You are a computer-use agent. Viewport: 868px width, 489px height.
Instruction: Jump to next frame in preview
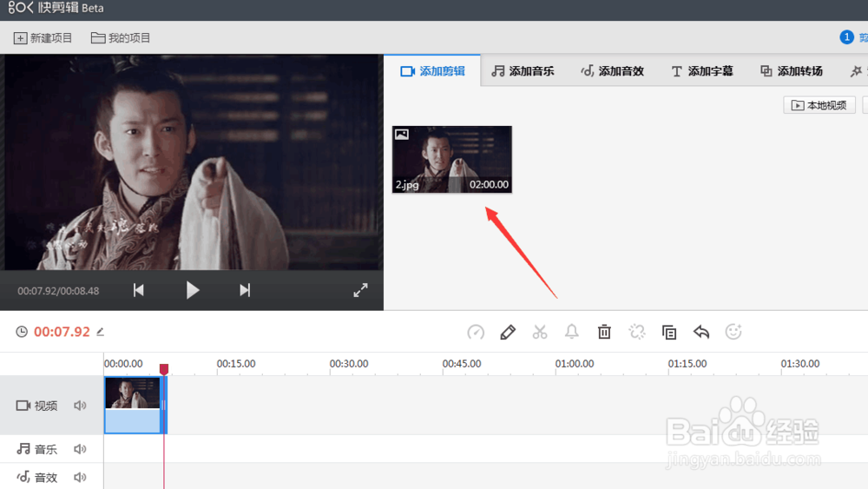click(245, 290)
